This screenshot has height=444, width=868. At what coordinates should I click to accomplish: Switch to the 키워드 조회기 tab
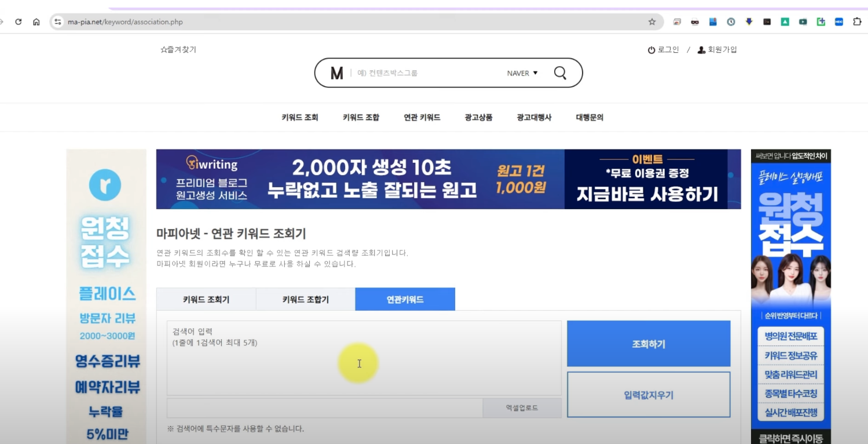coord(206,299)
